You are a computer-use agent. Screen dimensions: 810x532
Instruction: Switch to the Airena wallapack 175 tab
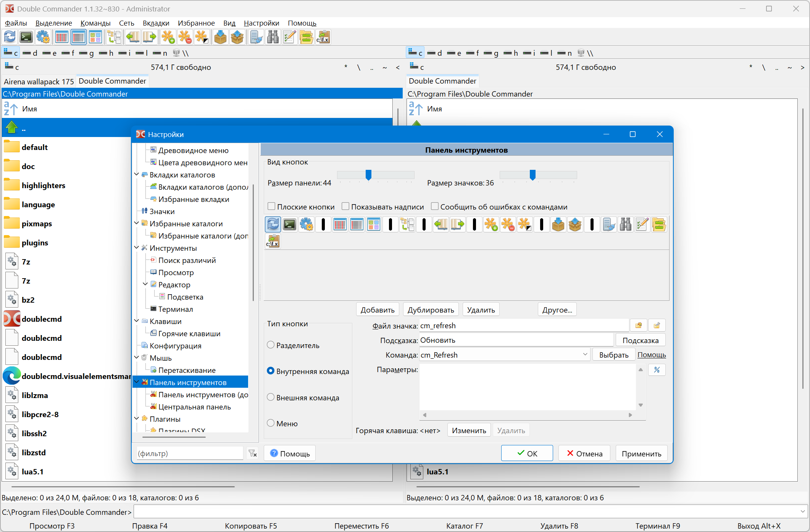click(39, 81)
